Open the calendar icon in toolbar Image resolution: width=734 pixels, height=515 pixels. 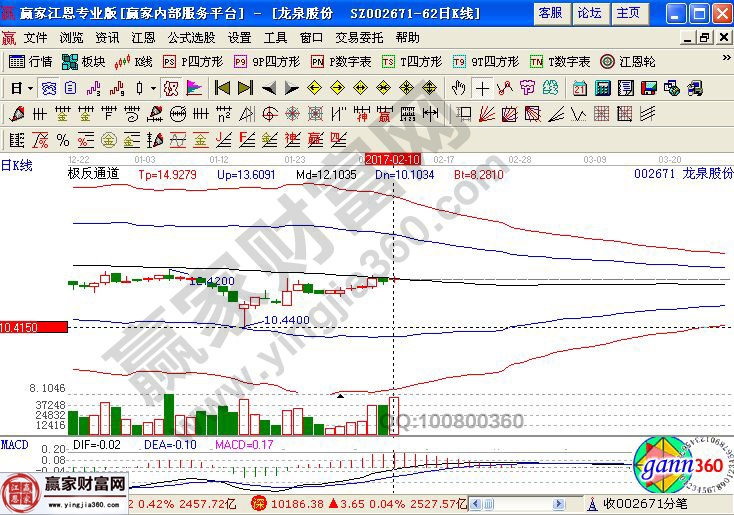(579, 88)
